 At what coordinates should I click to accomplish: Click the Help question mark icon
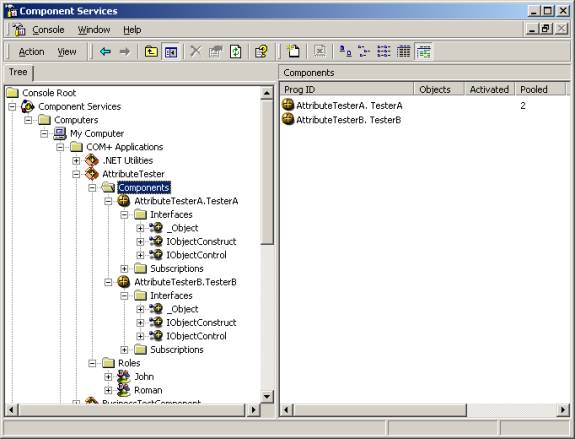pos(261,52)
